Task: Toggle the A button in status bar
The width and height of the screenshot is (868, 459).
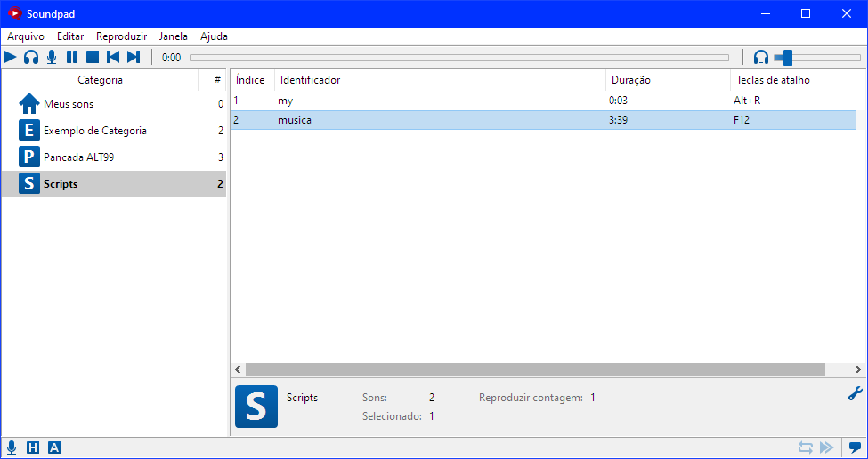Action: [x=54, y=447]
